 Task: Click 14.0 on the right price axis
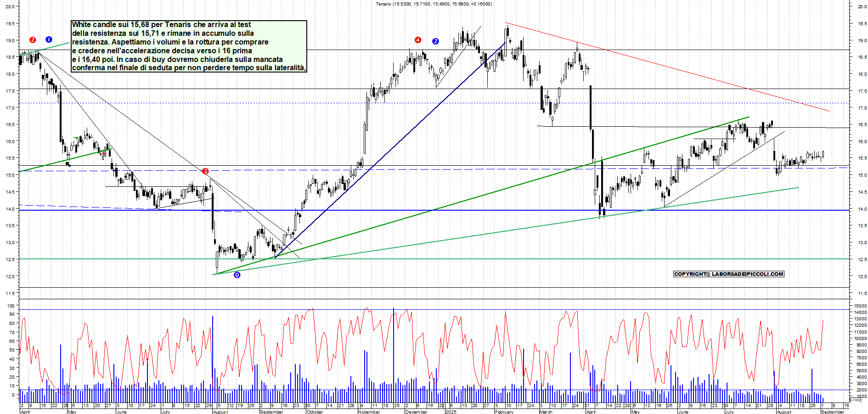[862, 209]
